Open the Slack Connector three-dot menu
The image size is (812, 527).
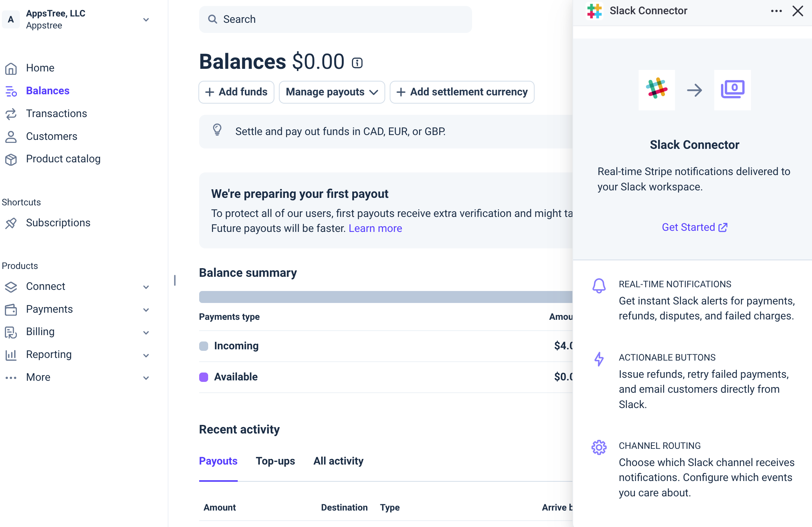776,11
